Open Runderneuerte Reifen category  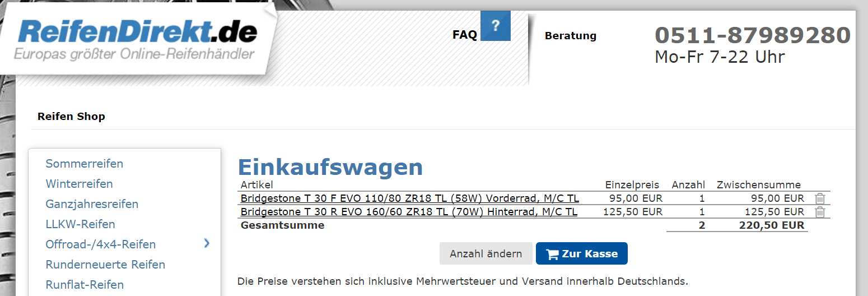pyautogui.click(x=105, y=265)
